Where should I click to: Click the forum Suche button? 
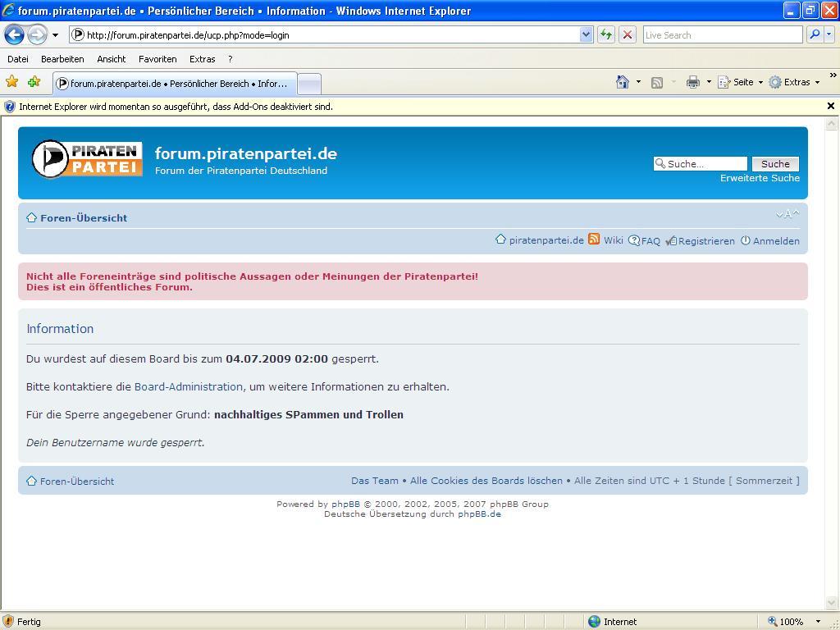click(x=775, y=164)
